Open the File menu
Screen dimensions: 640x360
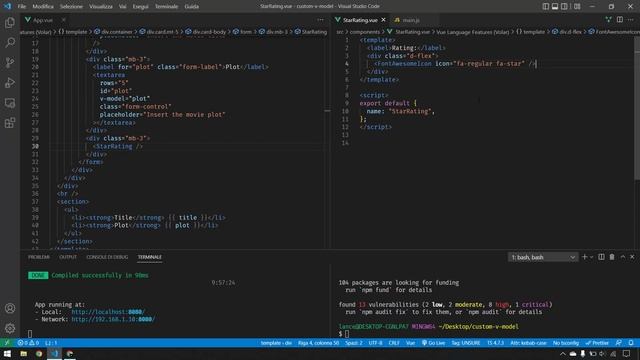pos(22,7)
